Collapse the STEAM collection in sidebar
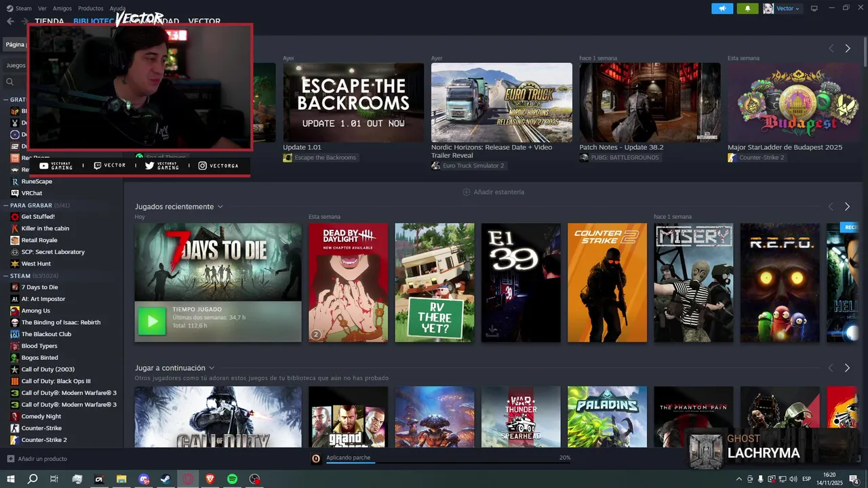868x488 pixels. click(5, 276)
